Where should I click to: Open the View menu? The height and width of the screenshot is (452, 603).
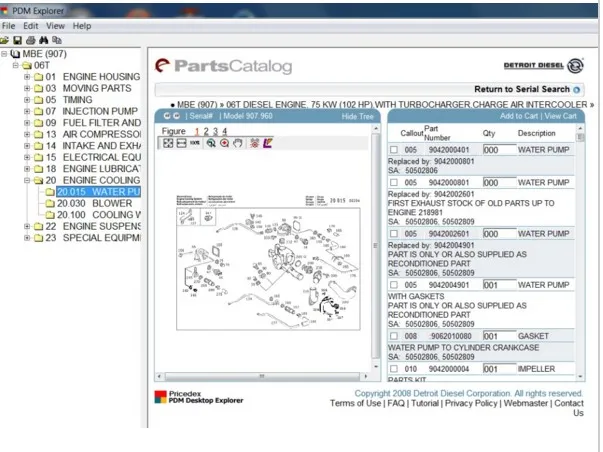coord(55,26)
